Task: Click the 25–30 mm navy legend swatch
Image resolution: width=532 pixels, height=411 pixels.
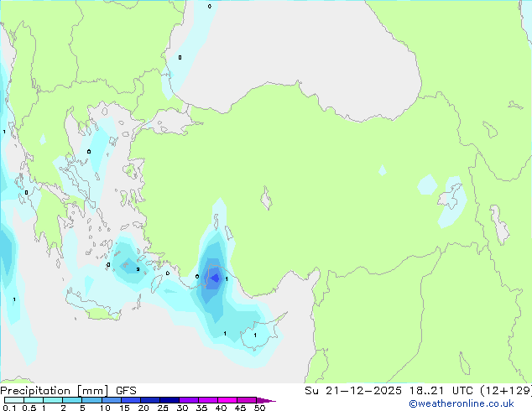Action: pyautogui.click(x=170, y=400)
